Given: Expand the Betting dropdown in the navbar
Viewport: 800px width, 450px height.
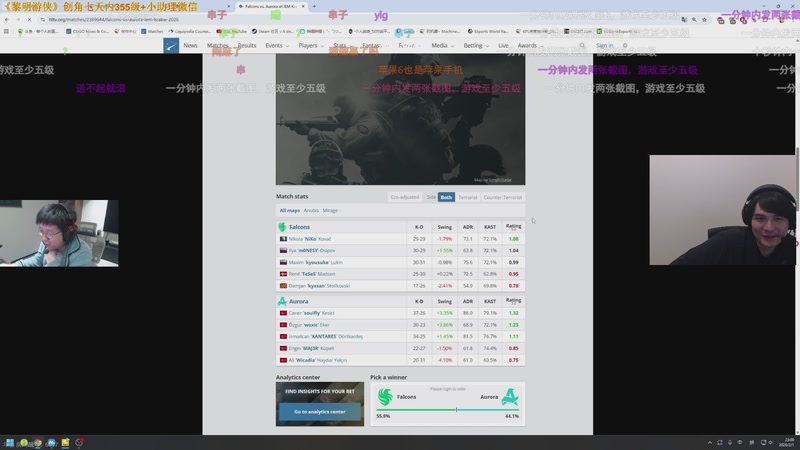Looking at the screenshot, I should point(476,45).
